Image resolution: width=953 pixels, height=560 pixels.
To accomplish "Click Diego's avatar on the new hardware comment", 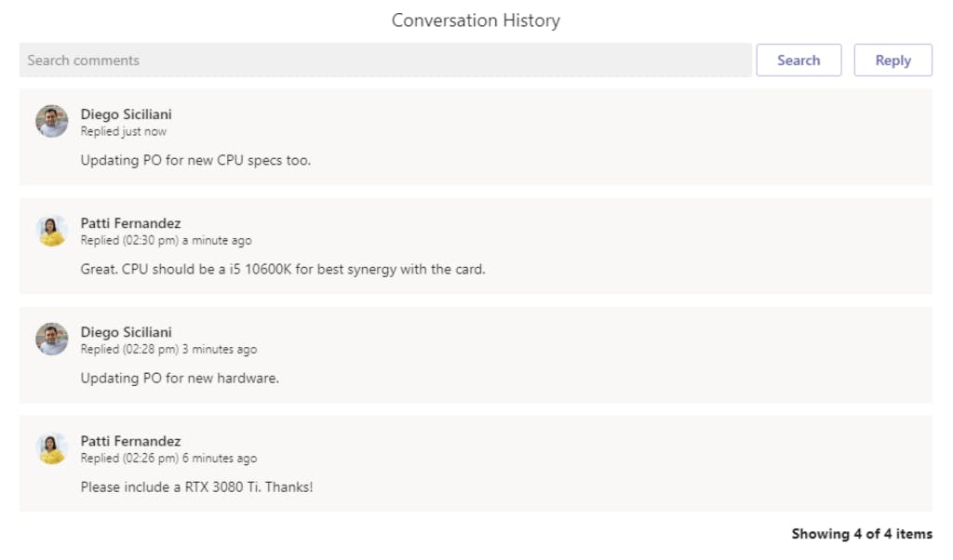I will pyautogui.click(x=52, y=340).
